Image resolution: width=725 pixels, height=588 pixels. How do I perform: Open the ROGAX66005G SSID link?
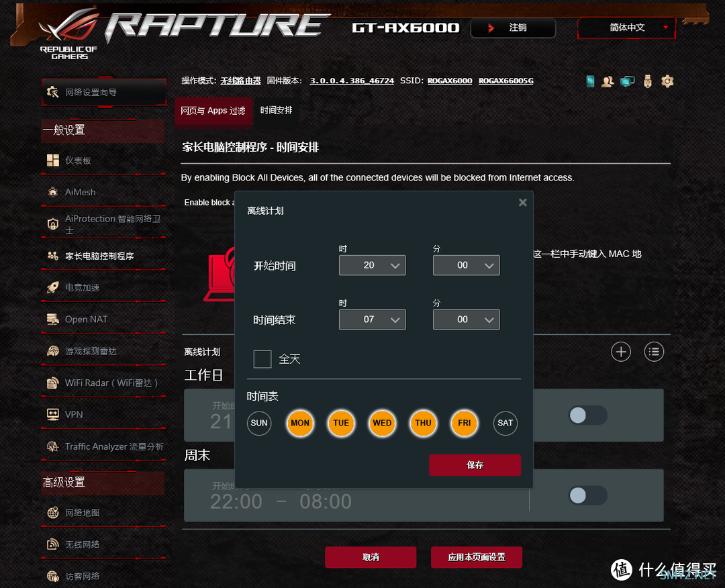[506, 81]
